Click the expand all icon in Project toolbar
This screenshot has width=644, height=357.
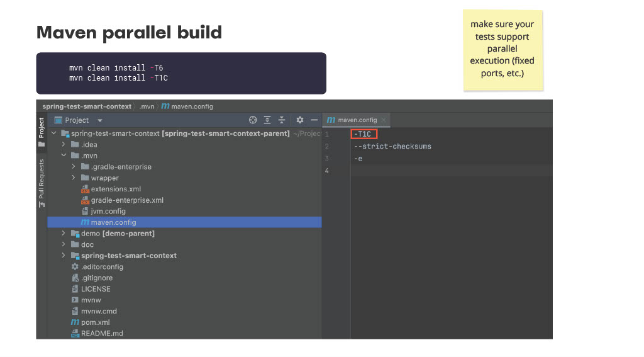coord(267,120)
